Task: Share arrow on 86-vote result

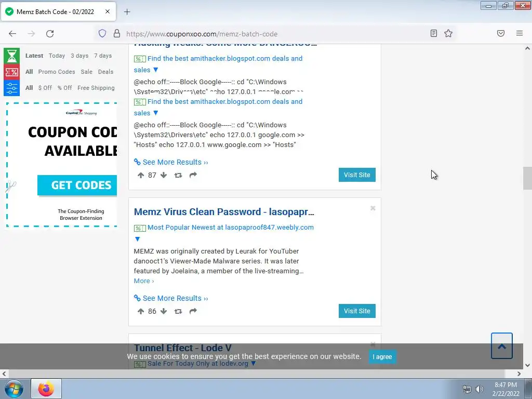Action: pos(193,311)
